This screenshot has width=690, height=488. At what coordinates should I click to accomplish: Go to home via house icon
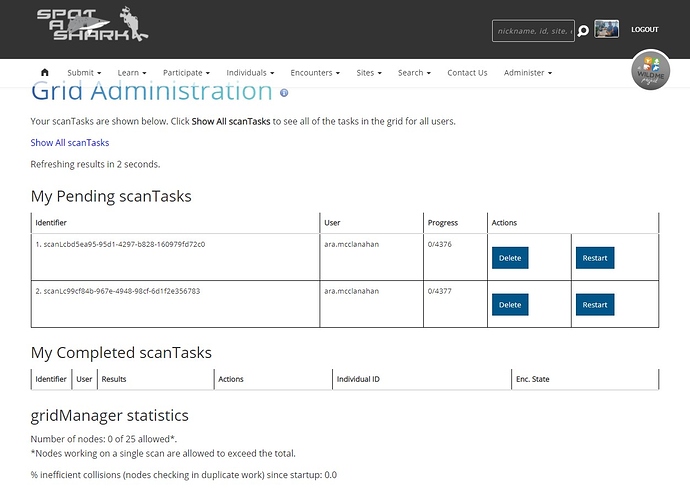[x=44, y=73]
